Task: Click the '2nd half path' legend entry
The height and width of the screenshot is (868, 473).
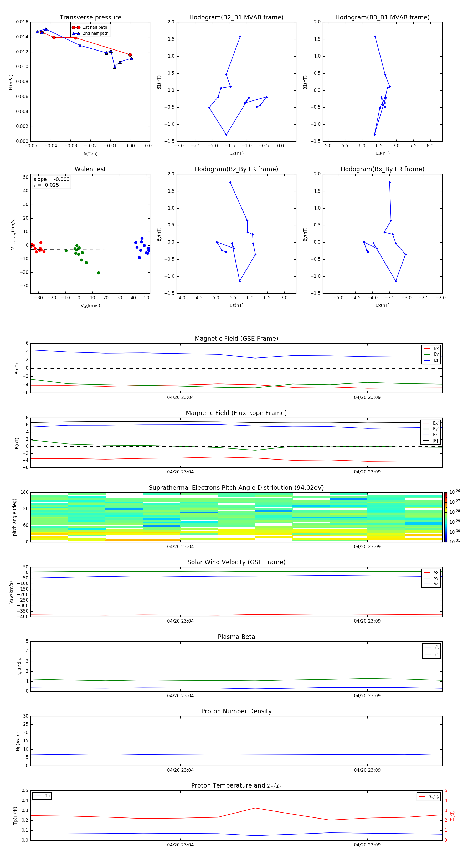Action: pos(90,33)
